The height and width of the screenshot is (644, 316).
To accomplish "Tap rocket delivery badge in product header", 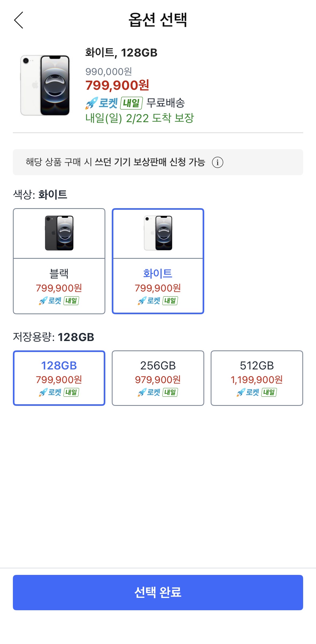I will (x=114, y=103).
